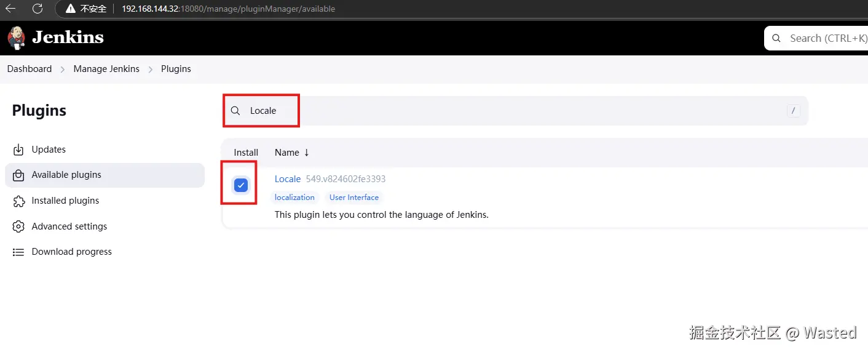Uncheck the Locale plugin install checkbox
The width and height of the screenshot is (868, 352).
(241, 185)
